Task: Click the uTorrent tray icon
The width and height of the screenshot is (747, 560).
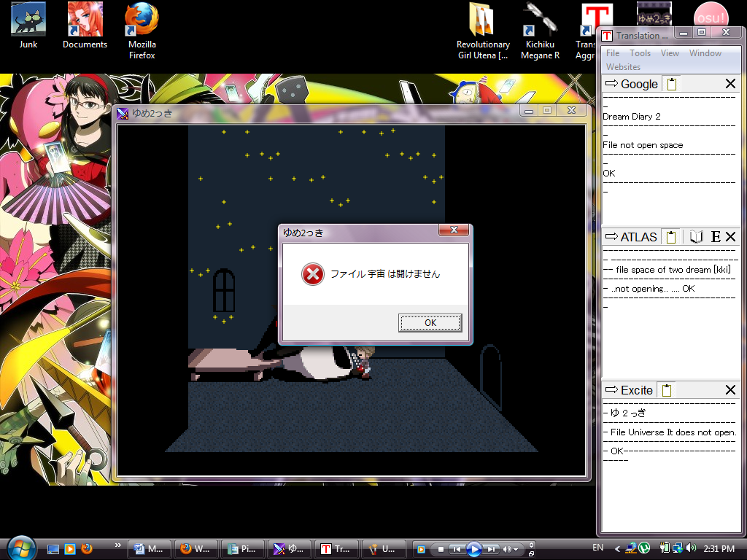Action: (x=644, y=548)
